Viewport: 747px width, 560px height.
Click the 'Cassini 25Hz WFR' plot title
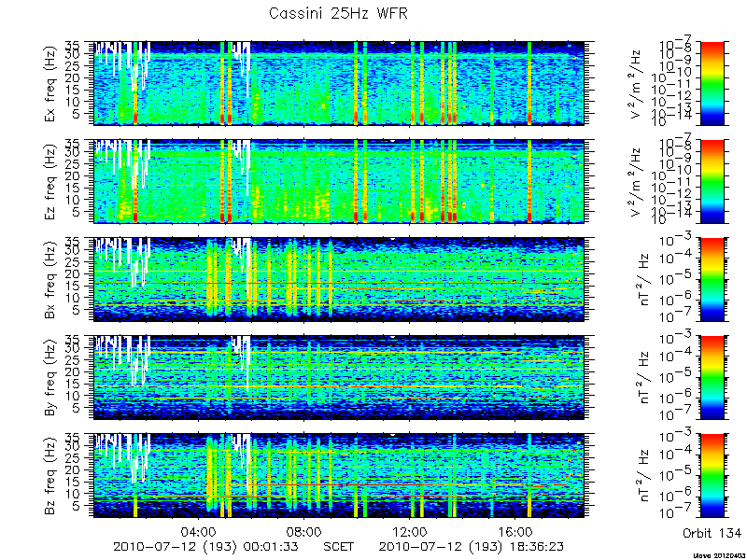pos(338,13)
